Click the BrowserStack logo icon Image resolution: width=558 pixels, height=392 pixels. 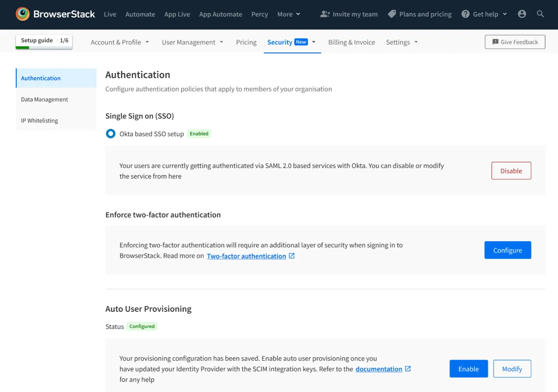click(x=23, y=14)
